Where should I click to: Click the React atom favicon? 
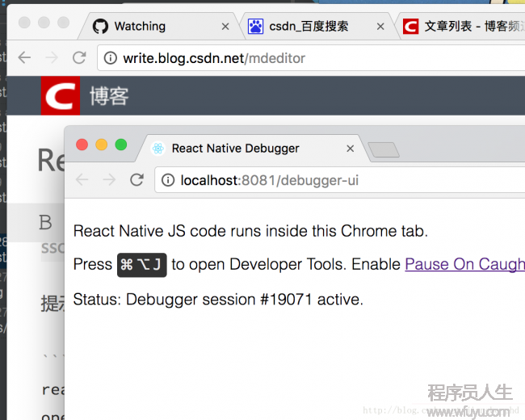click(x=158, y=148)
